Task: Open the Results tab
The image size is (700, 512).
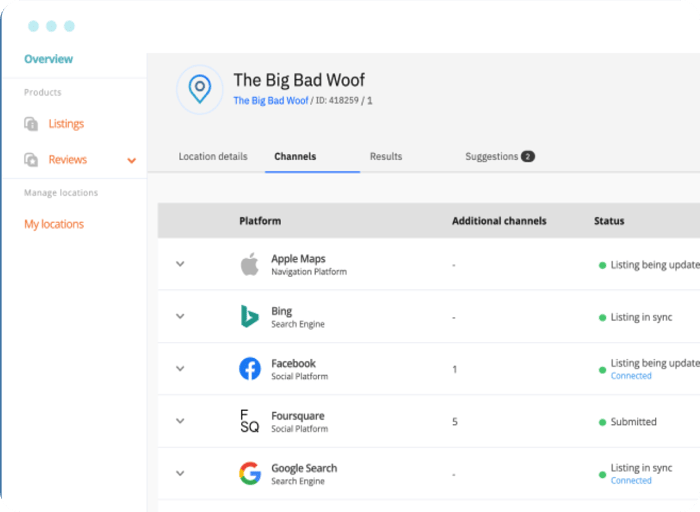Action: pyautogui.click(x=386, y=157)
